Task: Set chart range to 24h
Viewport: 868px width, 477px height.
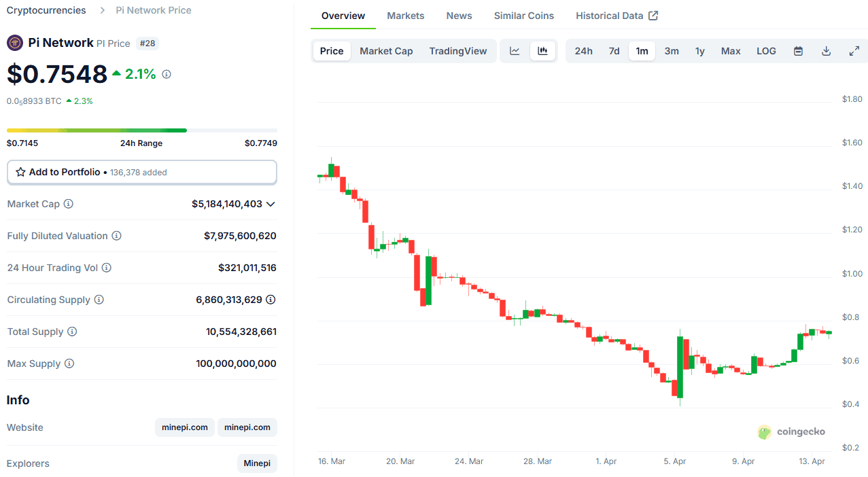Action: pos(584,51)
